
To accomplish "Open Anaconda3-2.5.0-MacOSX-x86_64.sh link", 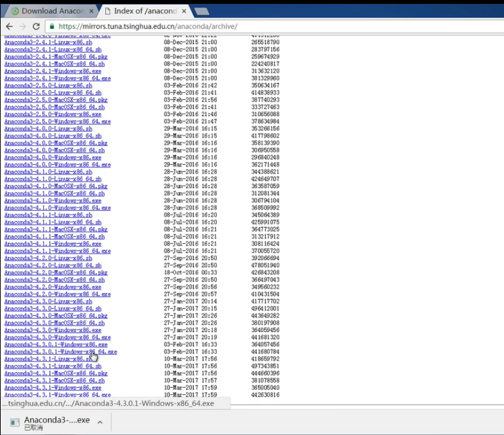I will point(54,107).
